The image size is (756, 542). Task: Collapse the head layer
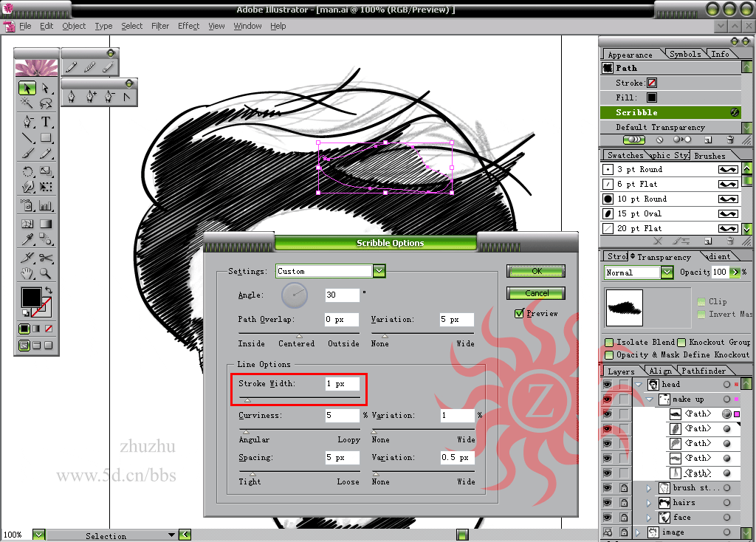pos(639,385)
